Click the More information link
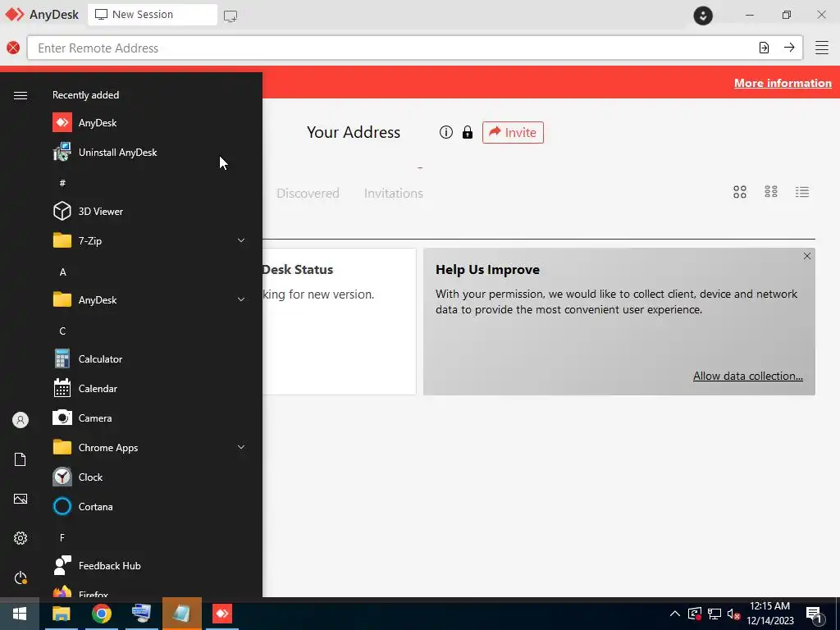 (x=783, y=83)
